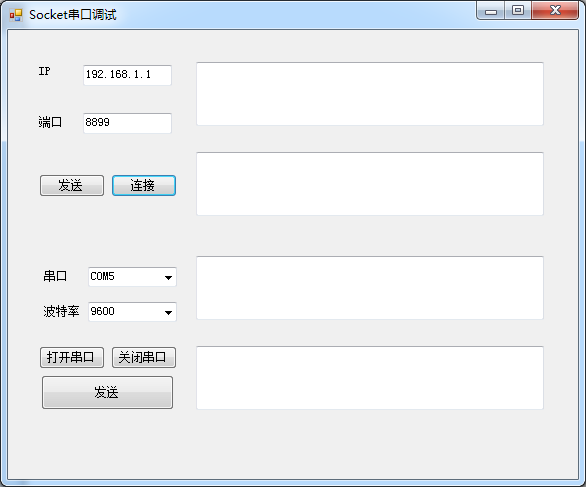Click the 连接 connect button
The width and height of the screenshot is (586, 487).
coord(144,185)
